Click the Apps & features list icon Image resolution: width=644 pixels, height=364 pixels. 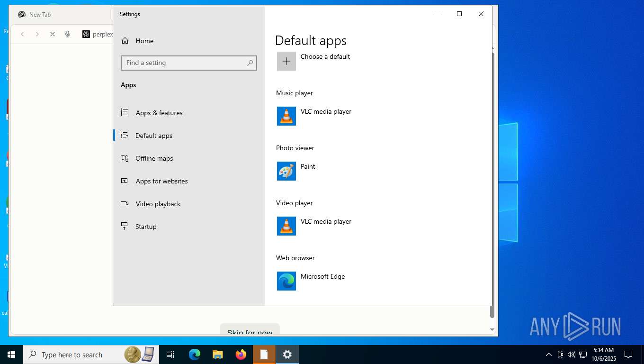click(125, 112)
